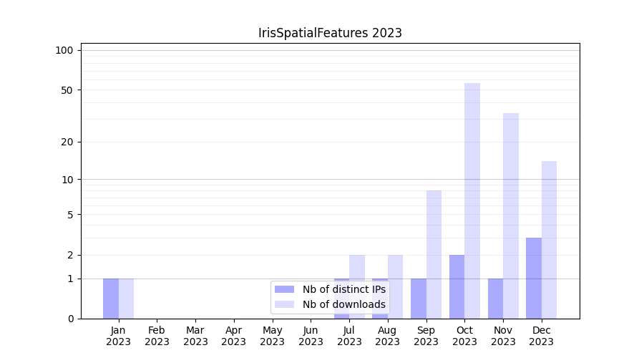Select the Nb of distinct IPs legend label
This screenshot has width=644, height=358.
pyautogui.click(x=343, y=289)
